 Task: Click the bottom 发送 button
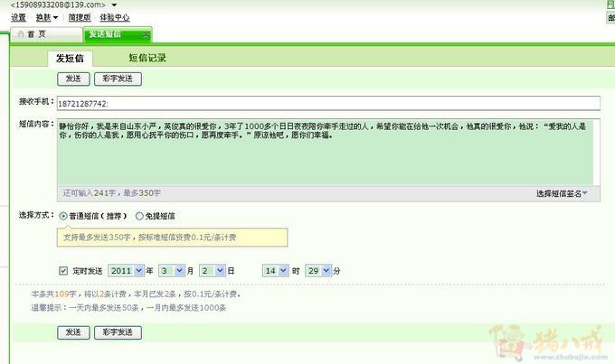73,332
